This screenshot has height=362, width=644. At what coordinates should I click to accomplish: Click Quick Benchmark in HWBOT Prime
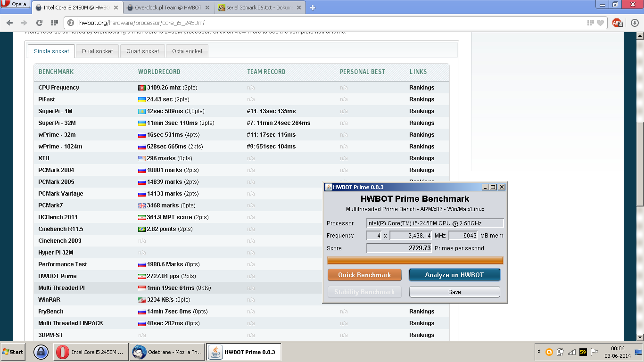coord(364,275)
